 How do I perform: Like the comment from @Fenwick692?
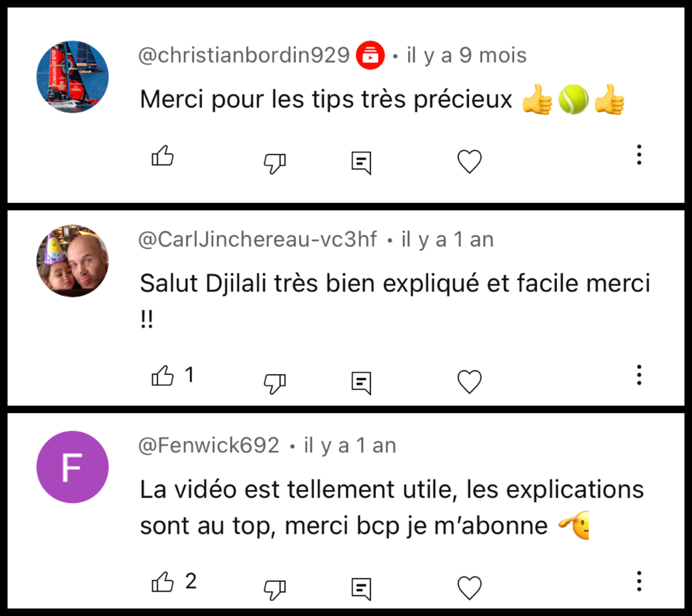point(162,582)
